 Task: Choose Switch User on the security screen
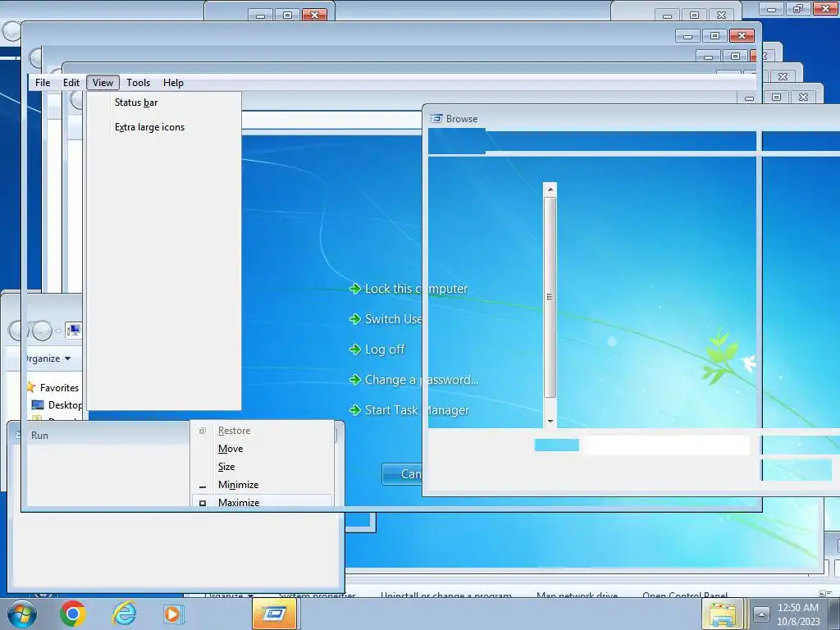pyautogui.click(x=393, y=319)
